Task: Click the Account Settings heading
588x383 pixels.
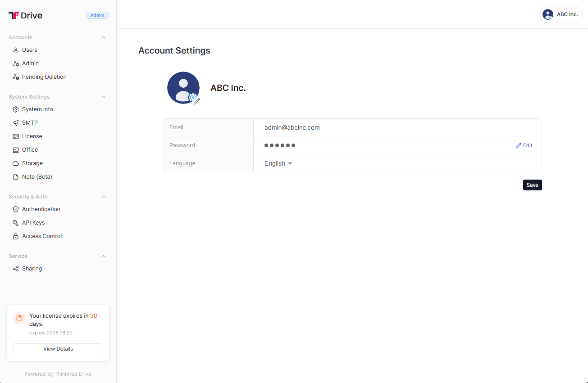Action: click(174, 50)
